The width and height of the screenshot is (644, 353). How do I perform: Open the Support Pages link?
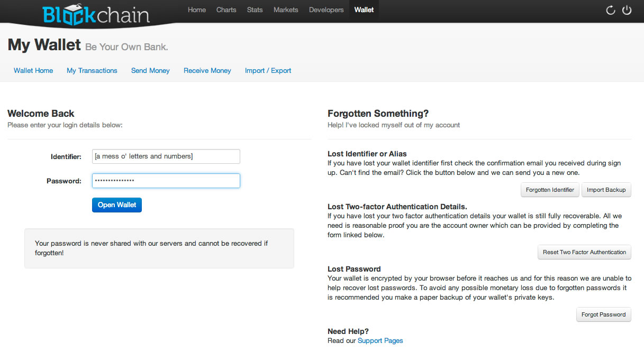380,341
